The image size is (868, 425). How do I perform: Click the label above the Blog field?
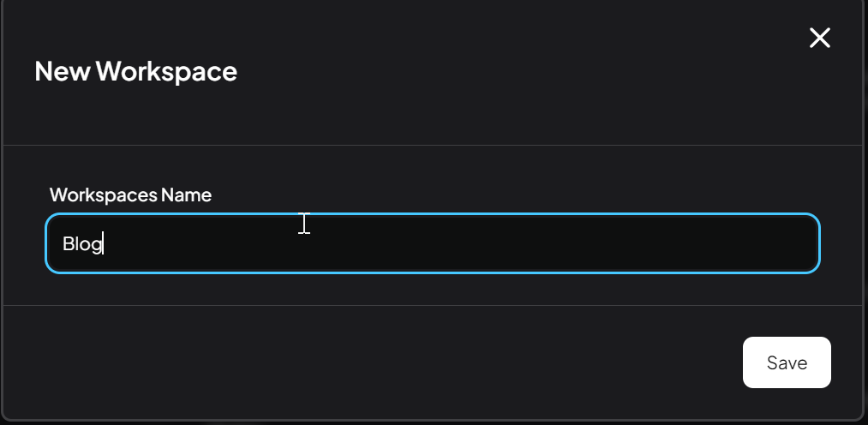click(x=130, y=195)
